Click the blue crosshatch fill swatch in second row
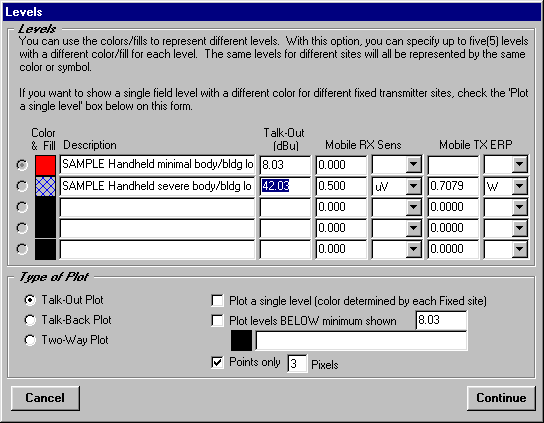The image size is (544, 423). point(45,186)
